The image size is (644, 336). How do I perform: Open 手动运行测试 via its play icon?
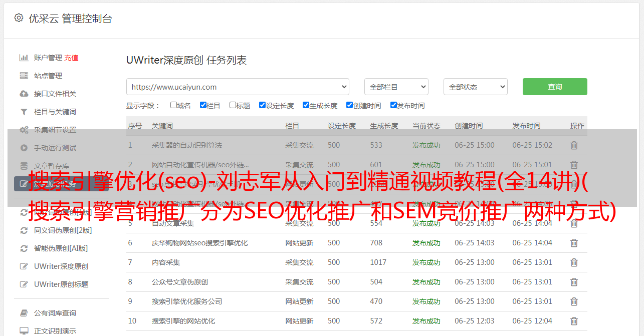[24, 148]
